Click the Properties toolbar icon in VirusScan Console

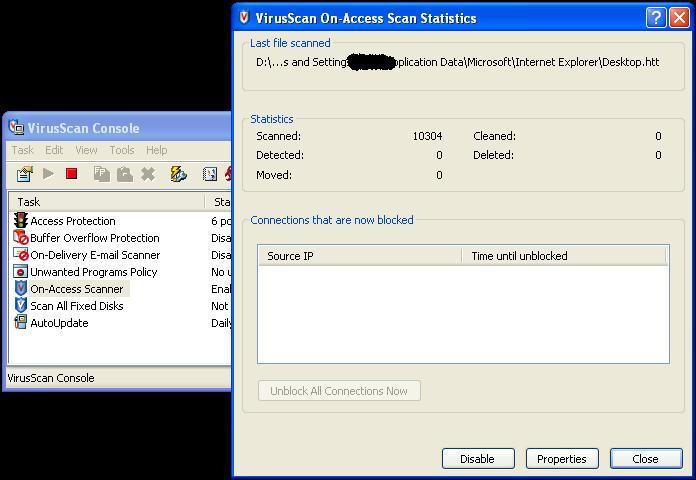(x=25, y=174)
